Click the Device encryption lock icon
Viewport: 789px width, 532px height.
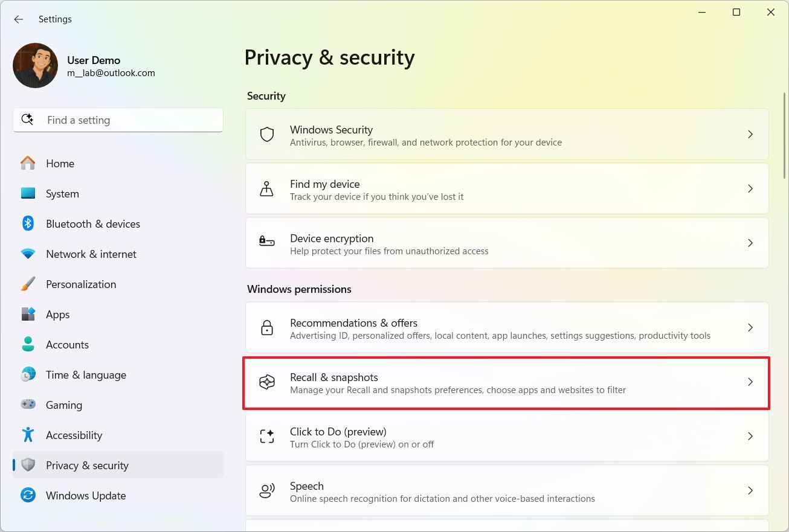(x=267, y=243)
